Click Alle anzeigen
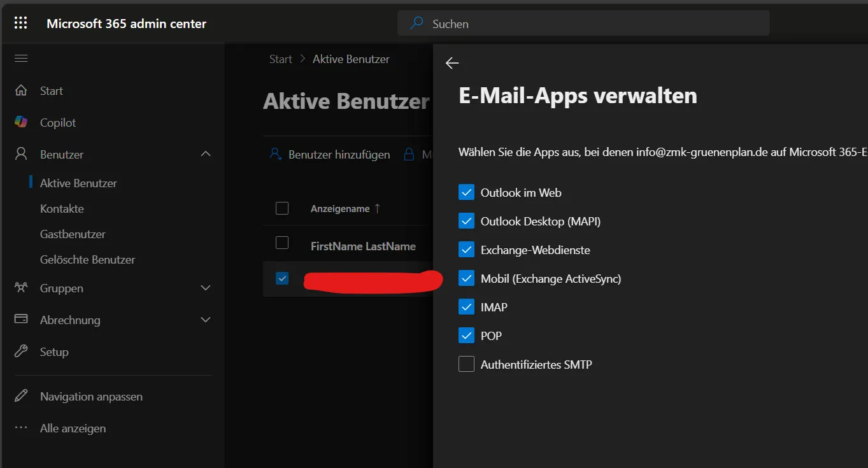Screen dimensions: 868x468 (73, 428)
